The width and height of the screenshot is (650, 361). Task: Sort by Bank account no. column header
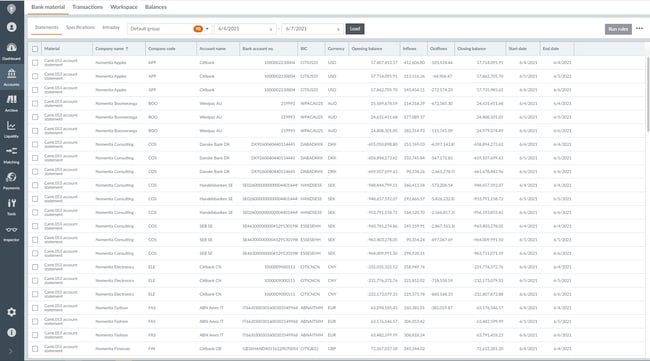(x=258, y=49)
